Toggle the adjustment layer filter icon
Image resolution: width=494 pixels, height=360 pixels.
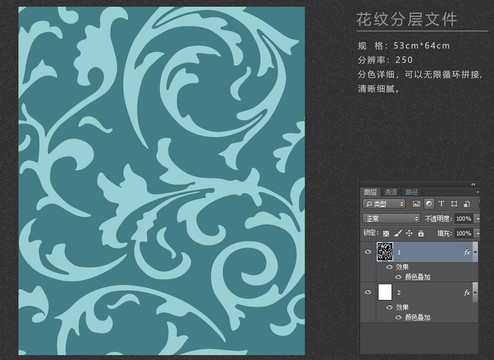[x=429, y=204]
